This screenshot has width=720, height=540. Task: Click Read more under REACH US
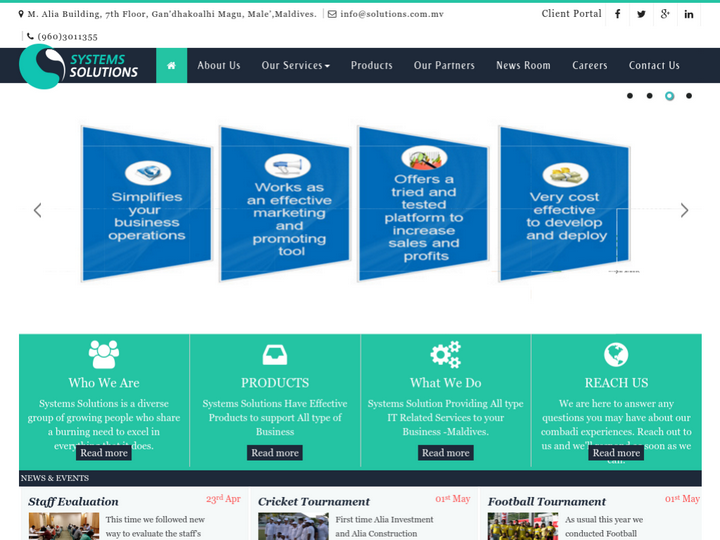point(616,453)
